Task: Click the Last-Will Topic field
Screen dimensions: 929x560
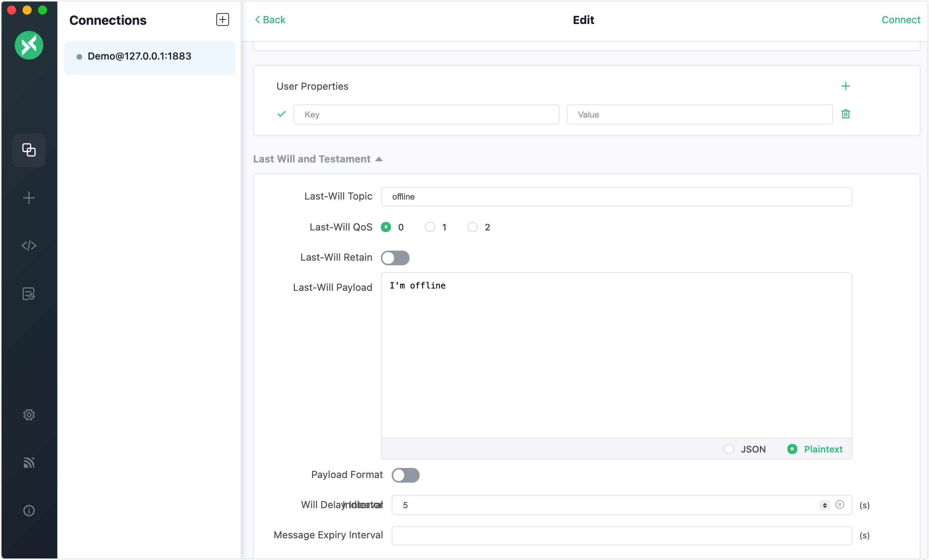Action: click(x=616, y=196)
